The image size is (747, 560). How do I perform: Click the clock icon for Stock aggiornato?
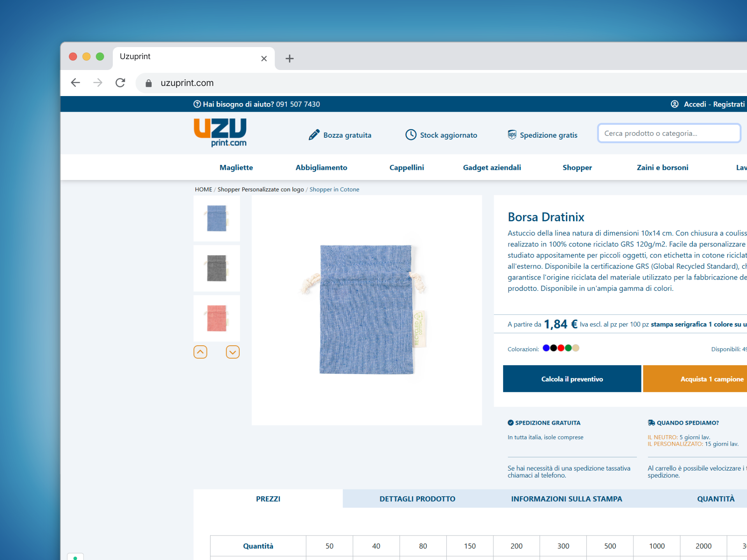click(411, 135)
